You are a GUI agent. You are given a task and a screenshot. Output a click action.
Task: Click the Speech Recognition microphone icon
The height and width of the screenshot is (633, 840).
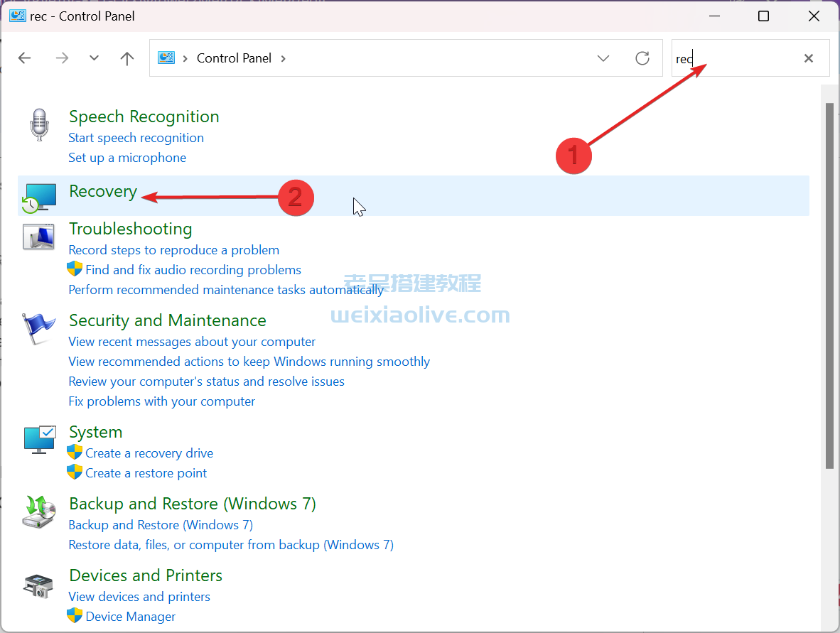click(39, 124)
